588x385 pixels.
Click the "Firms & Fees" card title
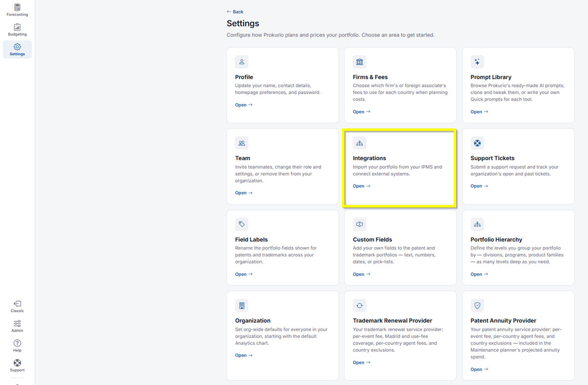[x=370, y=77]
